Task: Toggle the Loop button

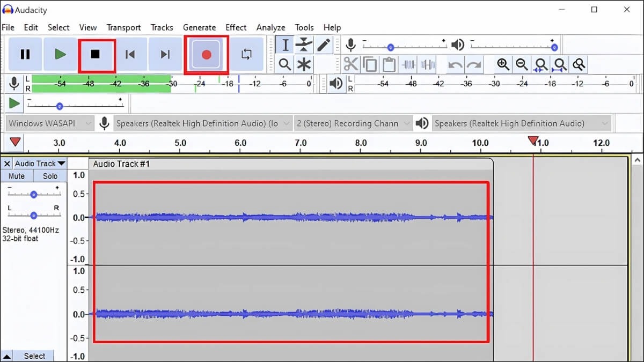Action: [246, 54]
